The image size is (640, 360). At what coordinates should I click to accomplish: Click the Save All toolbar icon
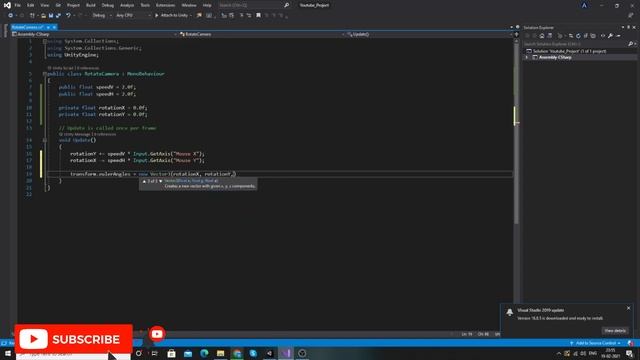click(58, 16)
